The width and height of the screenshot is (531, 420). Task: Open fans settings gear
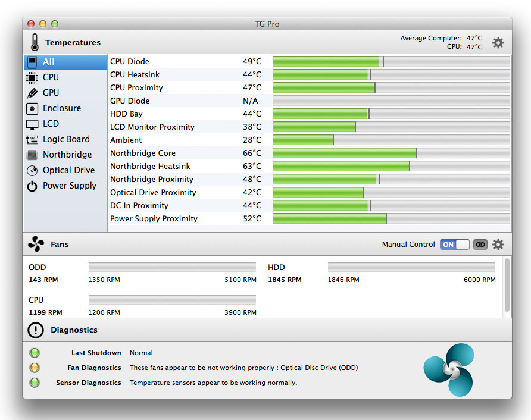click(x=498, y=245)
